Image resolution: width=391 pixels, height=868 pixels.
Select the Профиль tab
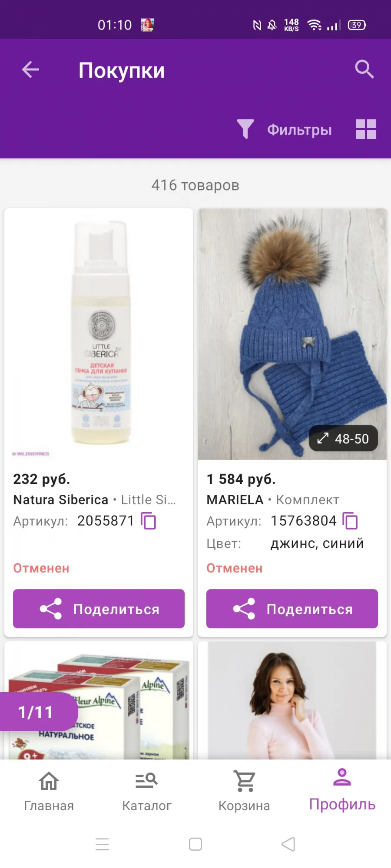pos(342,790)
